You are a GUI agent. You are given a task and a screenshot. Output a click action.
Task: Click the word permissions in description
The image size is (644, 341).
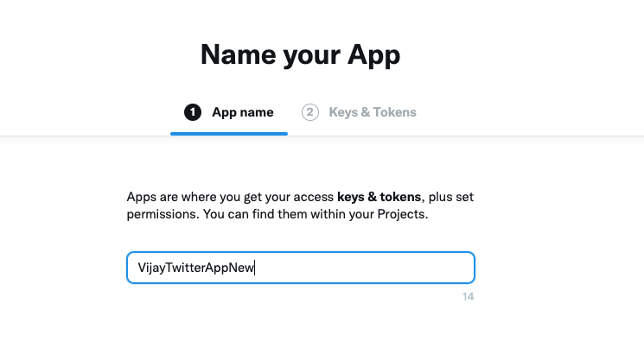point(163,214)
